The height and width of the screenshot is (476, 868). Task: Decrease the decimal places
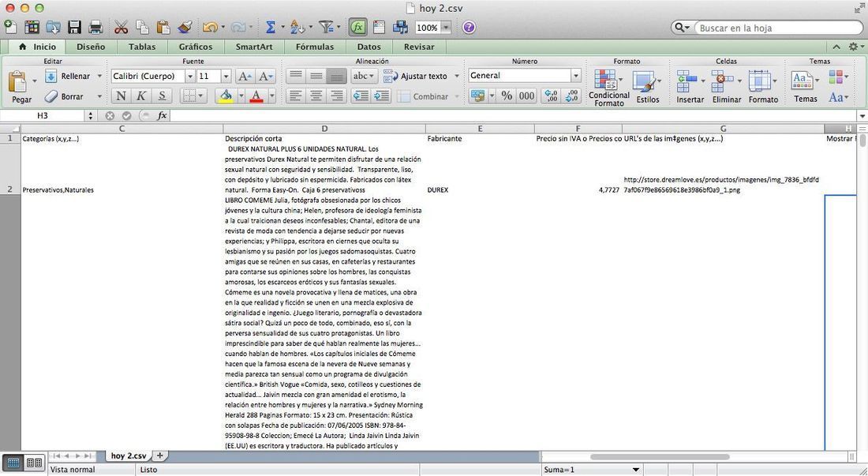572,96
